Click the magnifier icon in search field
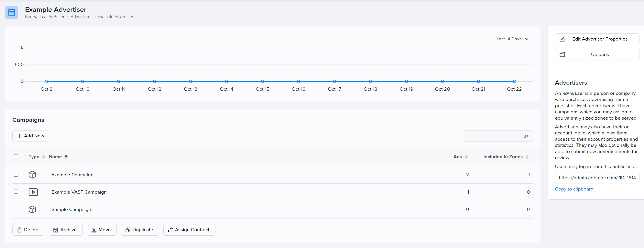Viewport: 644px width, 248px height. (x=526, y=136)
